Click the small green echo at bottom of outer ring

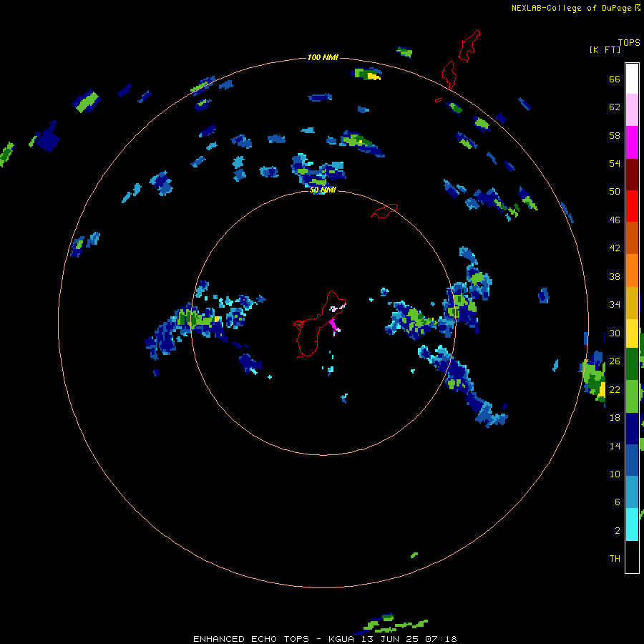click(x=414, y=555)
